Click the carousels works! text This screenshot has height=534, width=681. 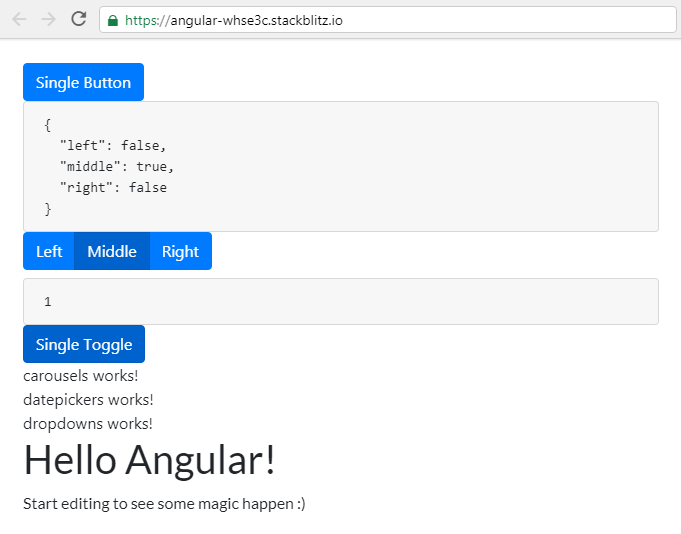(x=81, y=376)
